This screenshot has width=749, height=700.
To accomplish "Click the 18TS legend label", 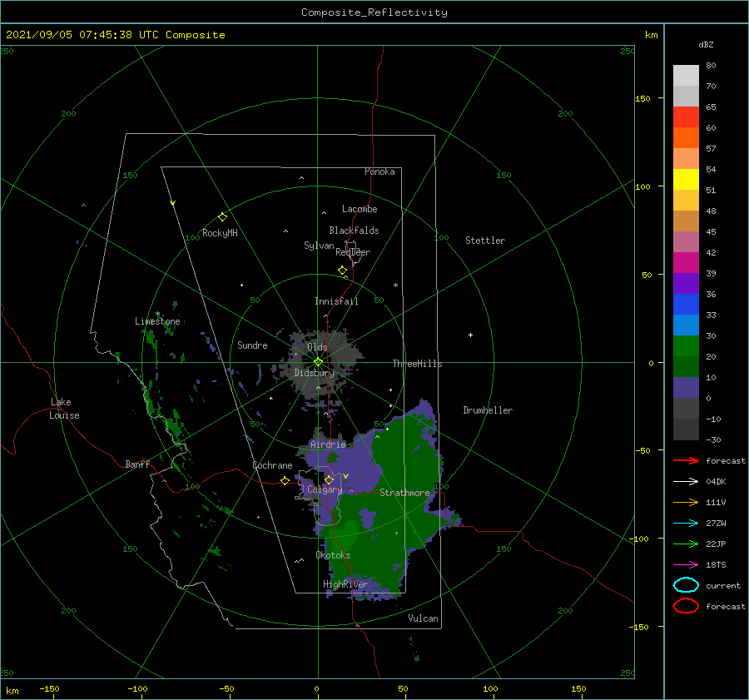I will coord(716,565).
